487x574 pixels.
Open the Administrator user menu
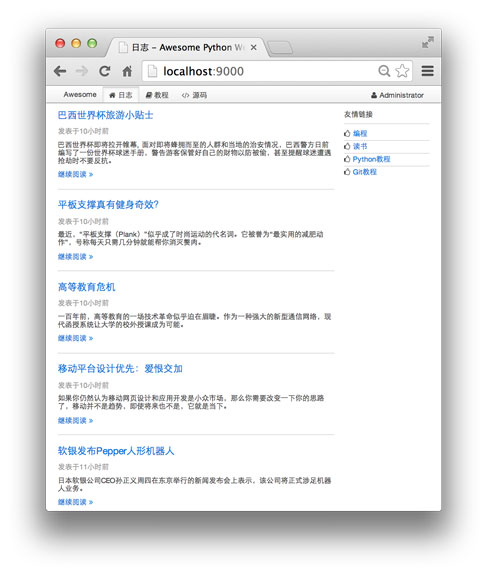(x=397, y=95)
